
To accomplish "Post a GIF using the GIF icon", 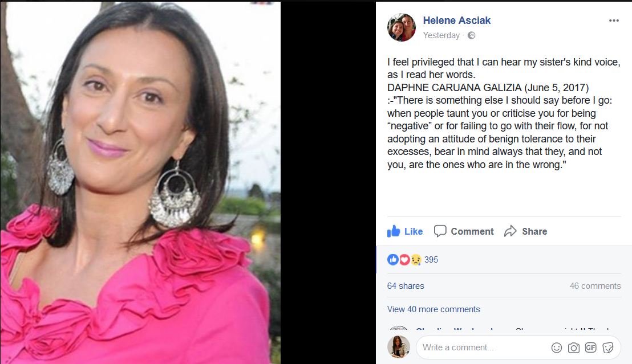I will tap(590, 347).
